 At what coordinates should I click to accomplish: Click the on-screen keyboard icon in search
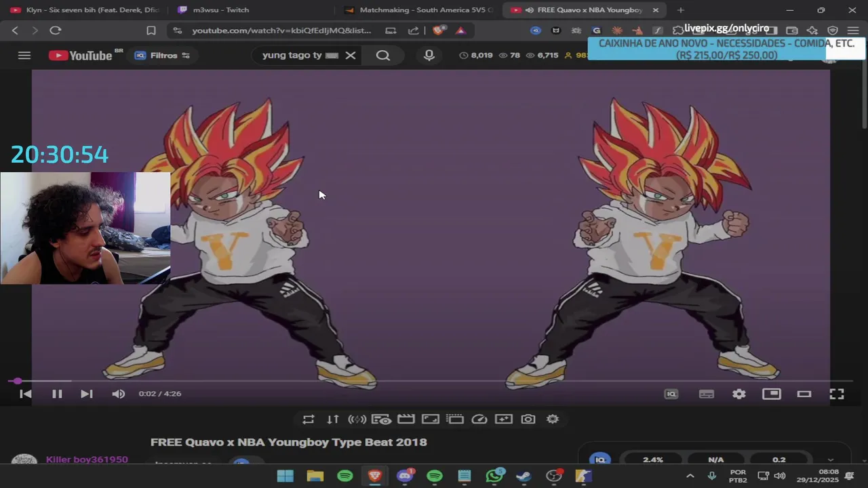click(332, 56)
